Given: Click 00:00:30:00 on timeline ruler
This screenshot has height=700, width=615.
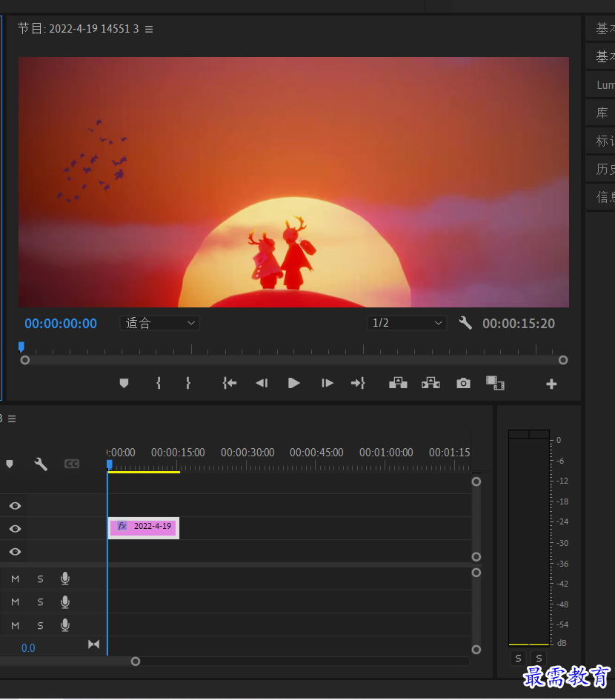Looking at the screenshot, I should [x=247, y=453].
